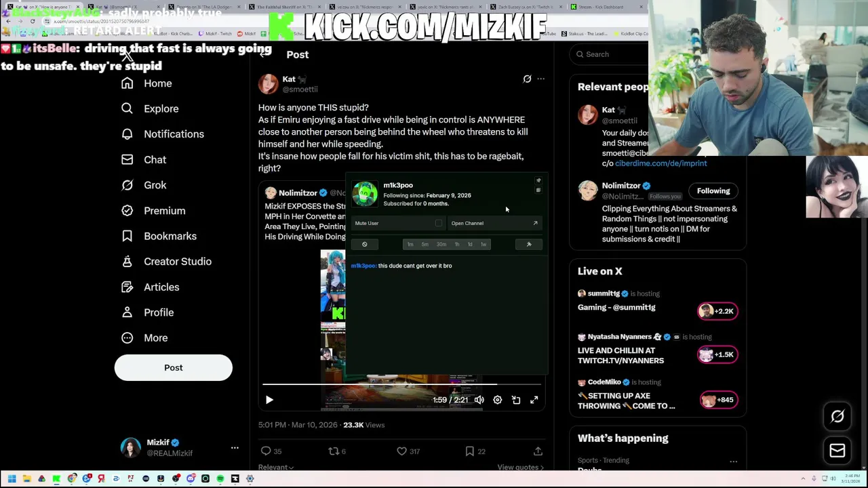The image size is (868, 488).
Task: Tick the Mute User checkbox
Action: [x=439, y=223]
